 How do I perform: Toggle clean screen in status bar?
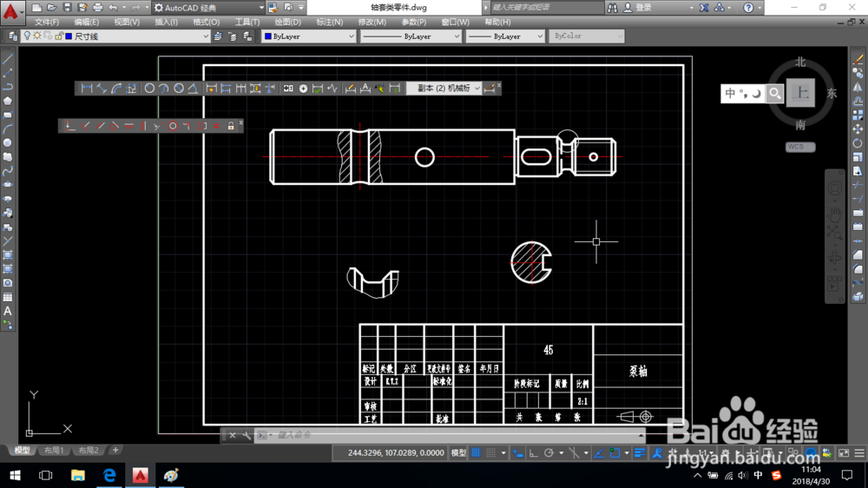844,453
